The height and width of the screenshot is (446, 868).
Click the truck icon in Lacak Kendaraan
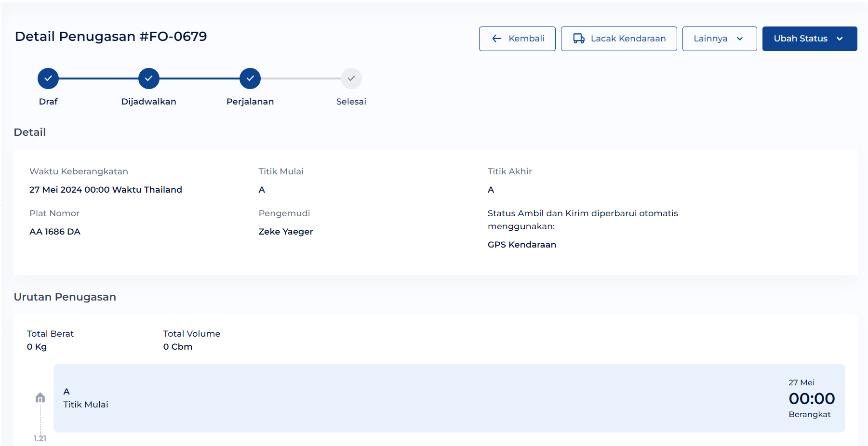579,39
